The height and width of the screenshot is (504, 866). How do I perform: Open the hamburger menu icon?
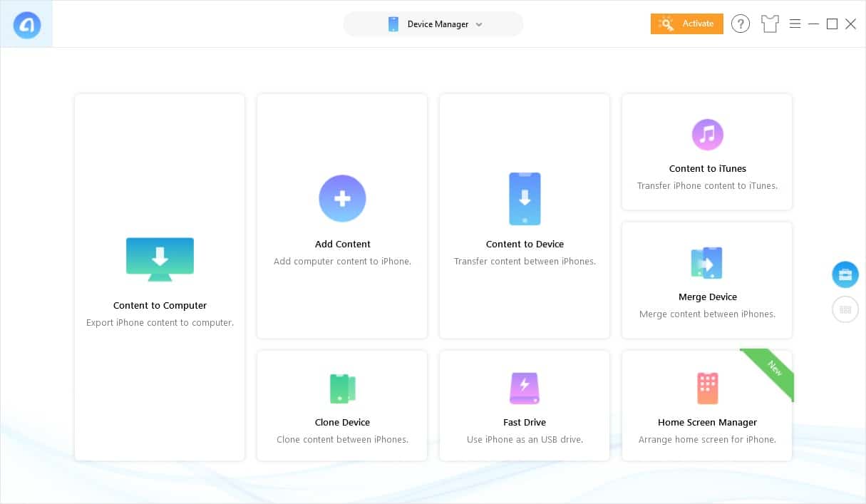795,24
